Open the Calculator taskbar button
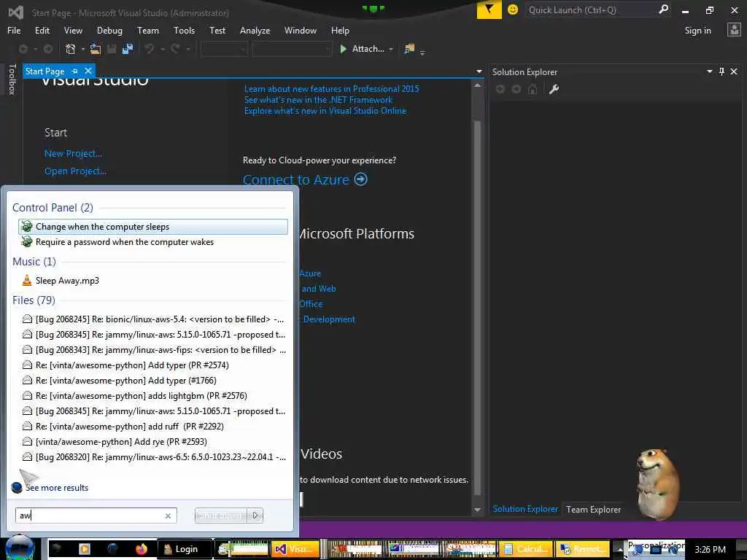The image size is (747, 560). coord(526,549)
